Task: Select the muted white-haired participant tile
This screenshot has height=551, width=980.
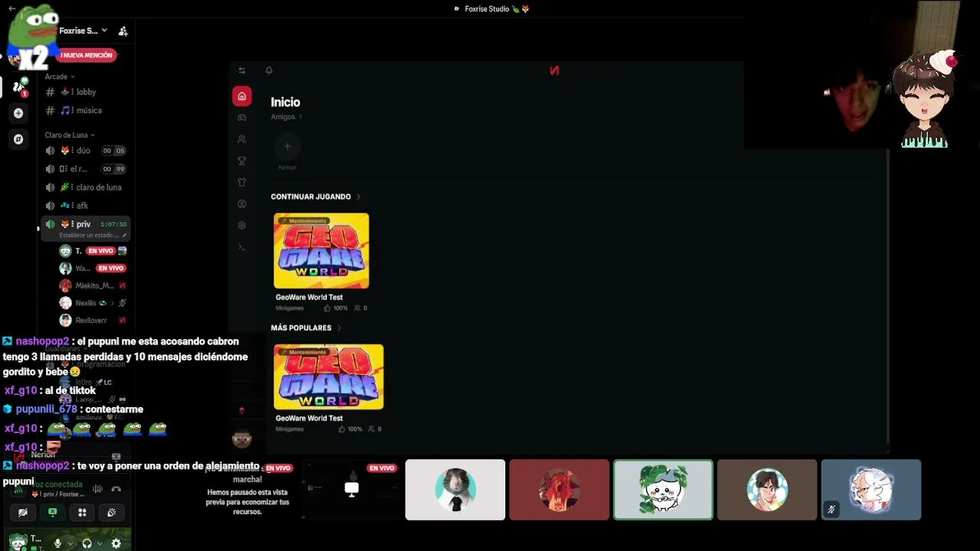Action: click(x=871, y=490)
